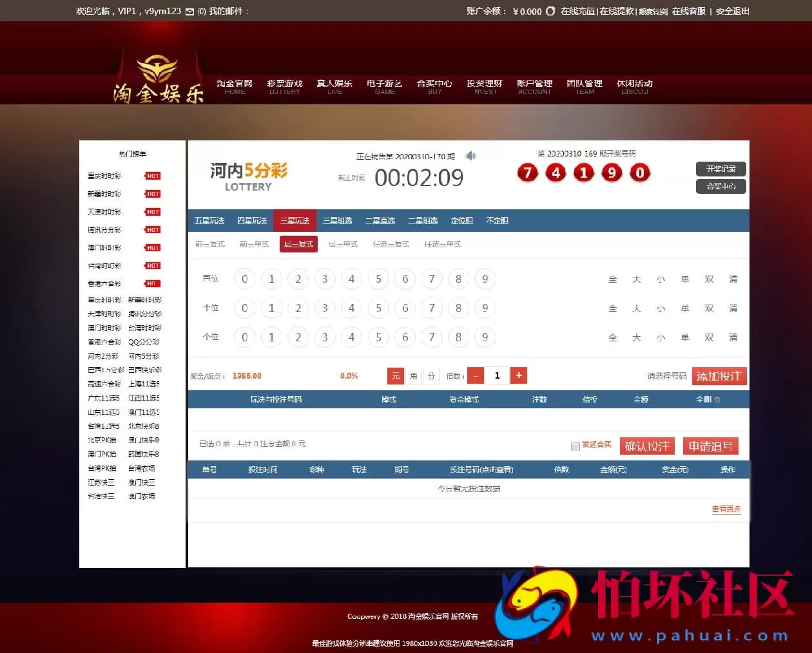Select number 3 in the 个位 row

[x=325, y=337]
